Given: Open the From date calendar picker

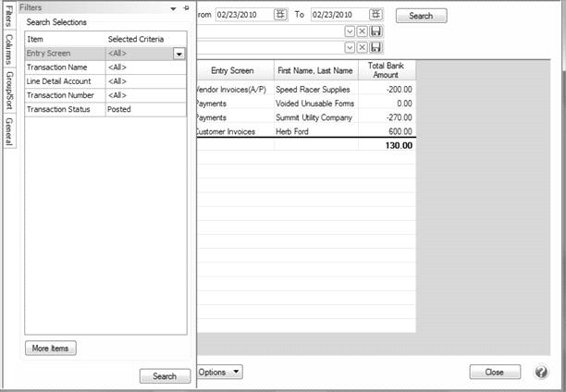Looking at the screenshot, I should click(x=279, y=16).
